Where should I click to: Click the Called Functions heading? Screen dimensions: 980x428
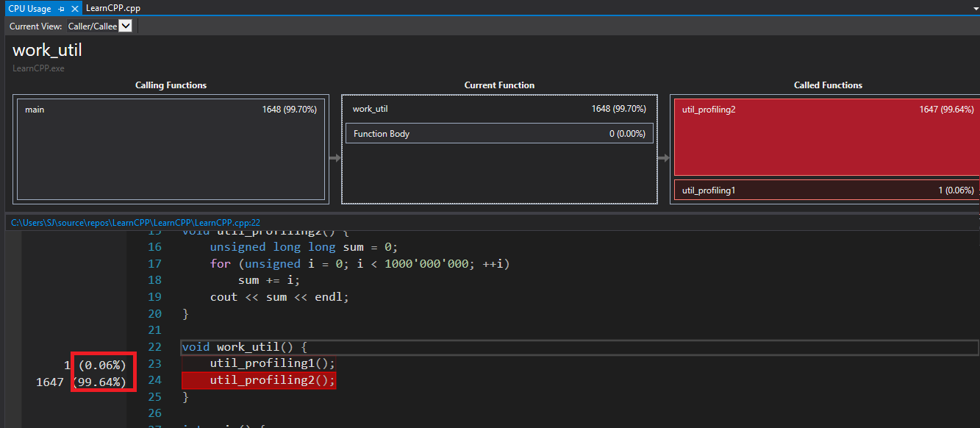pos(828,85)
